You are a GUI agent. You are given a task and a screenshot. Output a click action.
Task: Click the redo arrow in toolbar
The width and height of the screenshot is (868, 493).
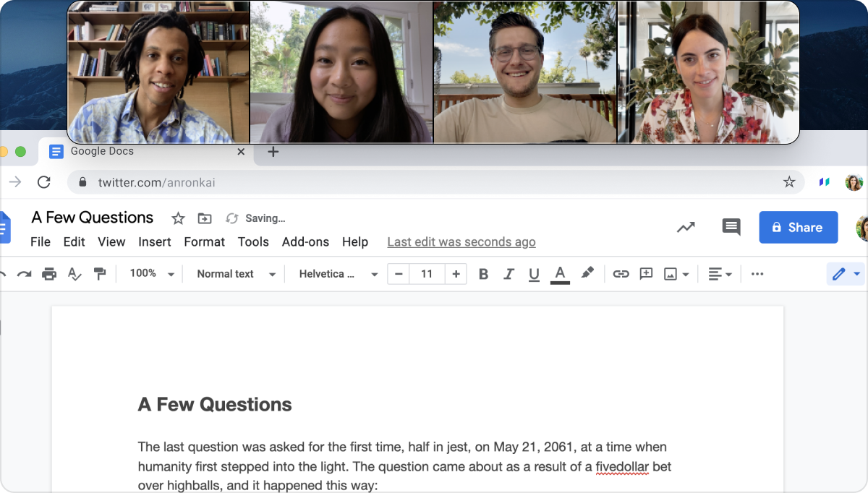tap(24, 274)
